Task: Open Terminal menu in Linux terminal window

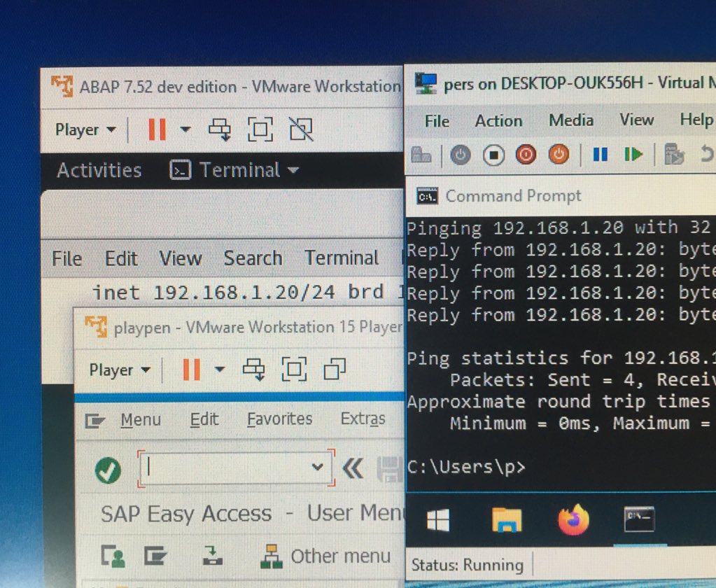Action: 342,258
